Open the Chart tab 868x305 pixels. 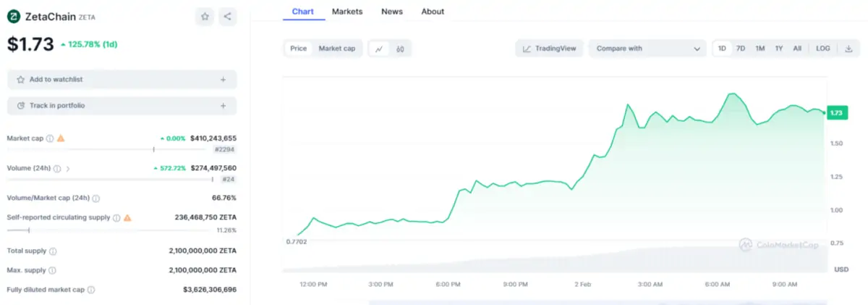(302, 12)
